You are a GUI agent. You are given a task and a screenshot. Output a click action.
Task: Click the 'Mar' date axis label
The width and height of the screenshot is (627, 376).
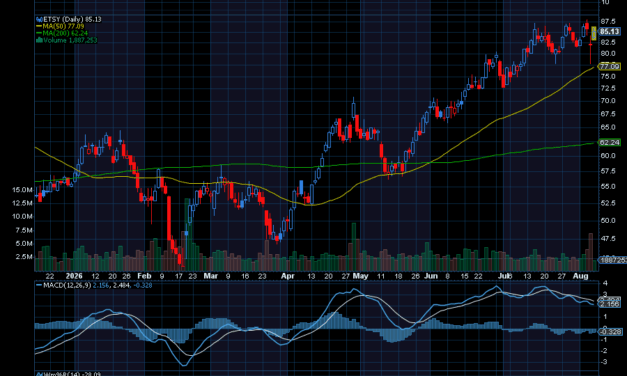tap(210, 276)
